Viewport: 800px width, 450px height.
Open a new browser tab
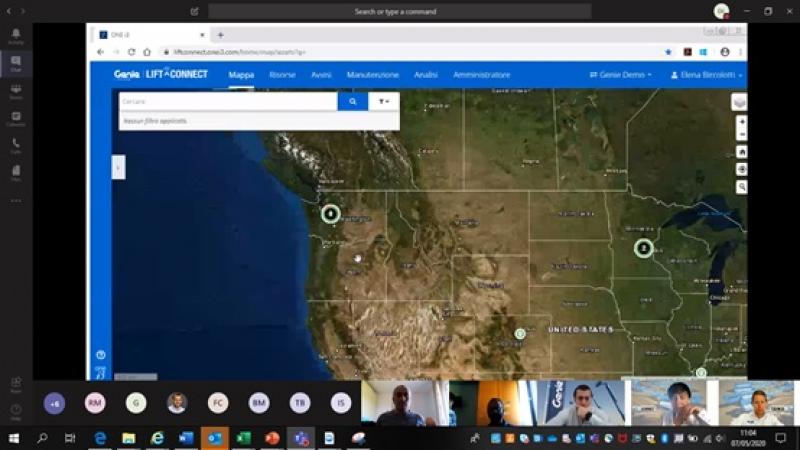(x=220, y=35)
